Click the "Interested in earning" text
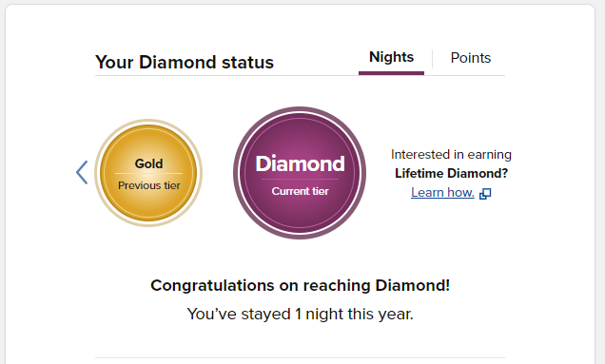The height and width of the screenshot is (364, 605). [451, 154]
